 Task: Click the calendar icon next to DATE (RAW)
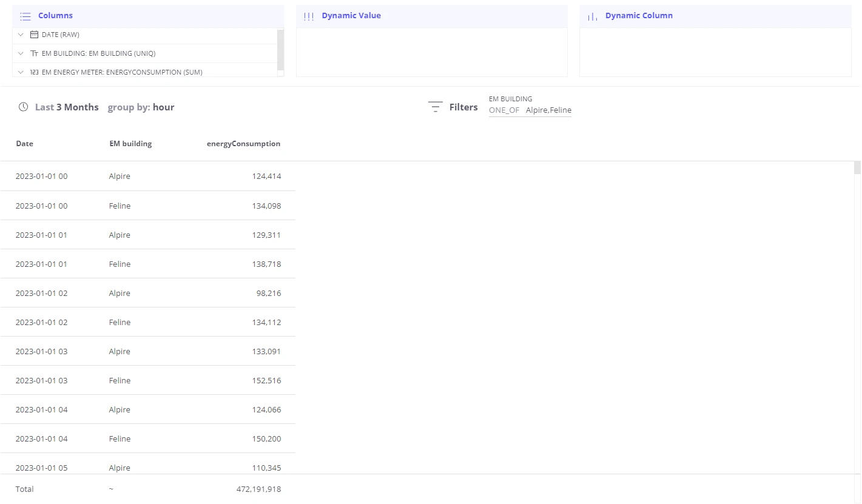click(34, 35)
